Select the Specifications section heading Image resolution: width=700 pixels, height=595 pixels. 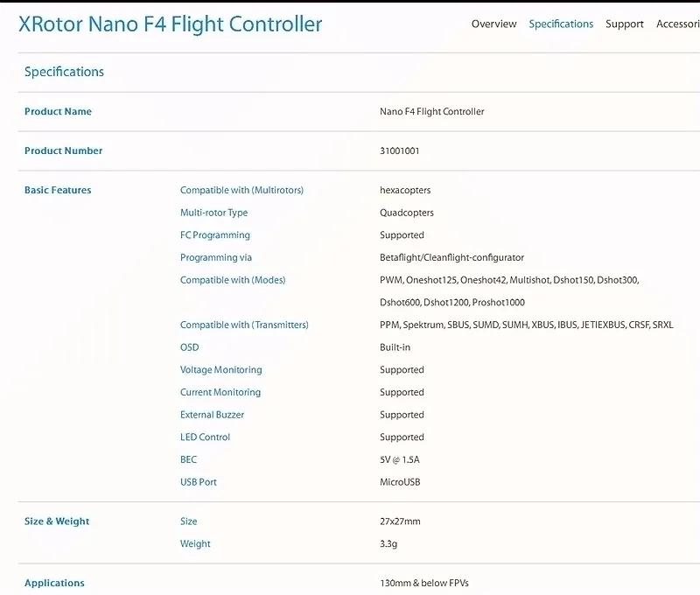pos(64,72)
